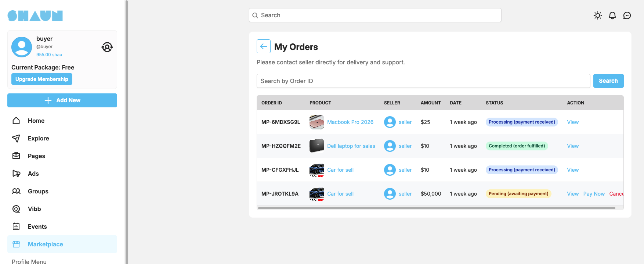Open the Dell laptop for sales product link
Viewport: 644px width, 264px height.
351,146
